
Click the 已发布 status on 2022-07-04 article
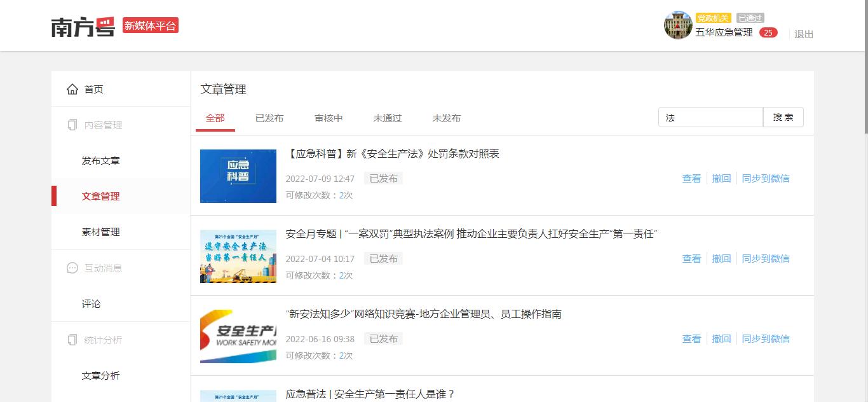pyautogui.click(x=384, y=259)
